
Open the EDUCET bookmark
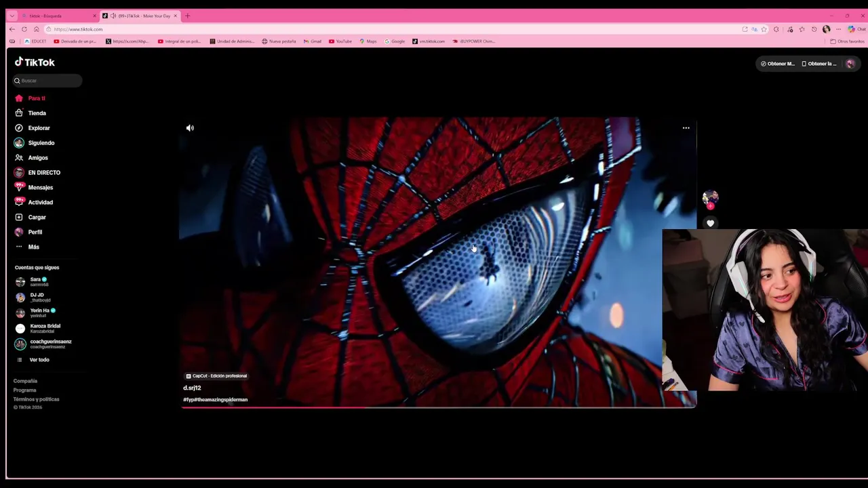click(x=35, y=41)
